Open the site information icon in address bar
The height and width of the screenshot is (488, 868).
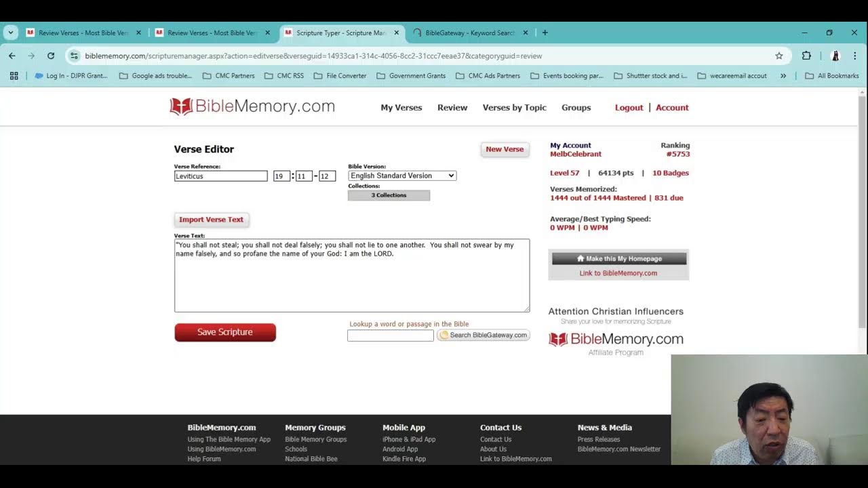[x=74, y=56]
